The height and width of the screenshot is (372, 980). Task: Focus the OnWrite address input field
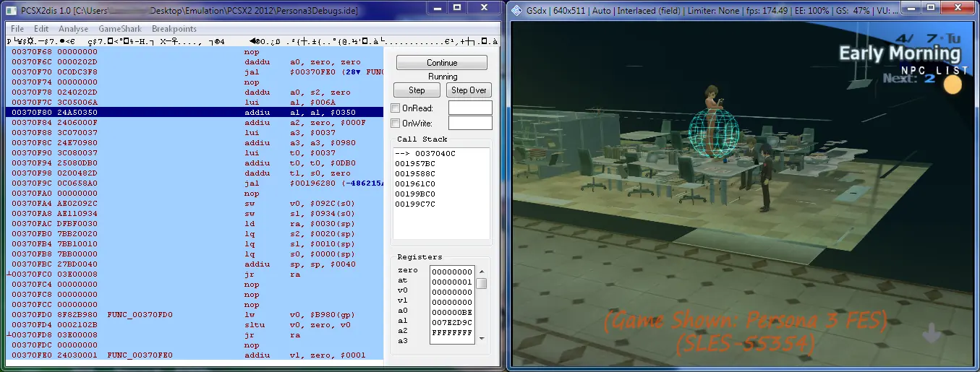(470, 123)
